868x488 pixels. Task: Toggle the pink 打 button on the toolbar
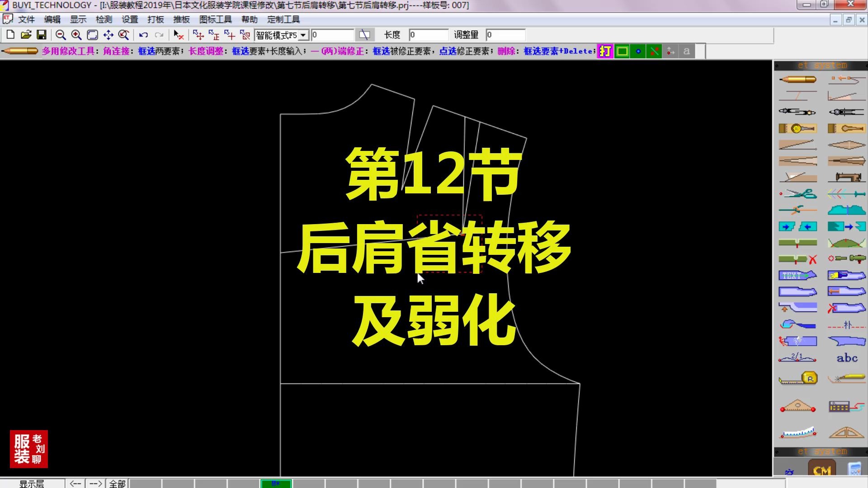[604, 51]
